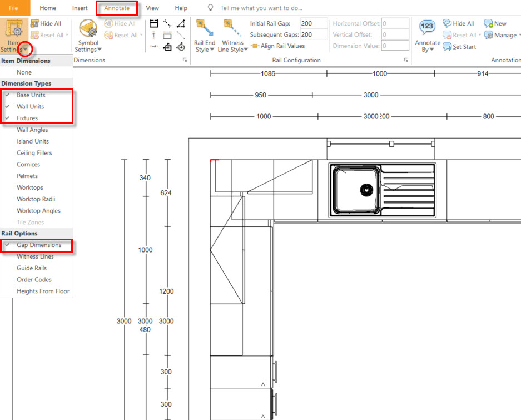The image size is (521, 420).
Task: Click the wall dimension rectangle tool
Action: 154,23
